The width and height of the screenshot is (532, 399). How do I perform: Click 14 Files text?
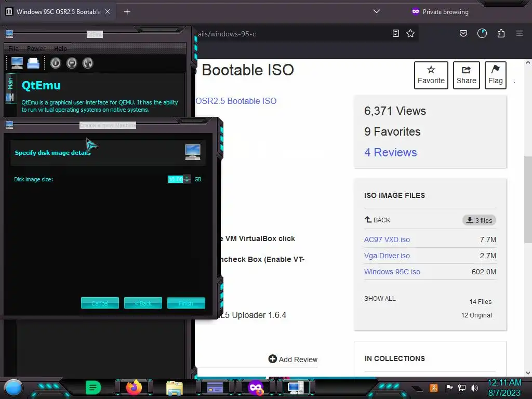click(x=480, y=302)
